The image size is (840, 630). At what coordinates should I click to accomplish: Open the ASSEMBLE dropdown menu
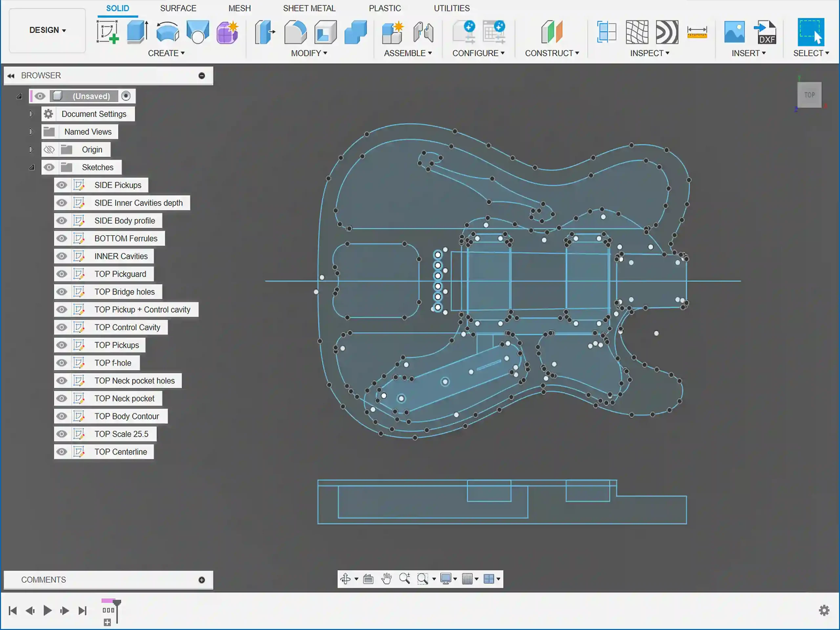408,53
